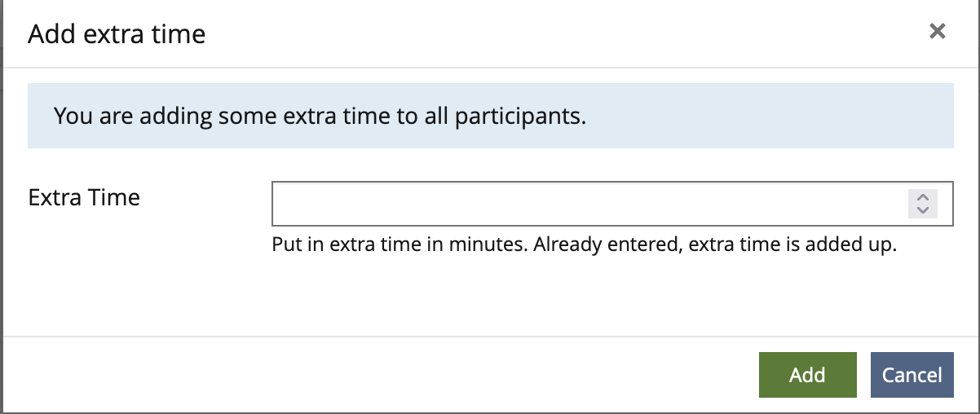
Task: Click the blue-gray Cancel button
Action: 912,375
